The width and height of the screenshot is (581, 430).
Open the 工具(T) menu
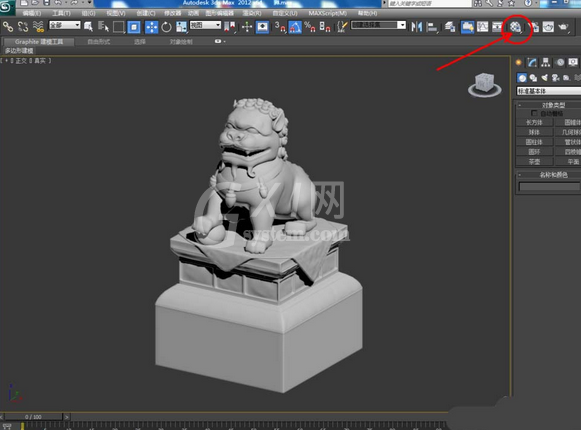[x=62, y=13]
